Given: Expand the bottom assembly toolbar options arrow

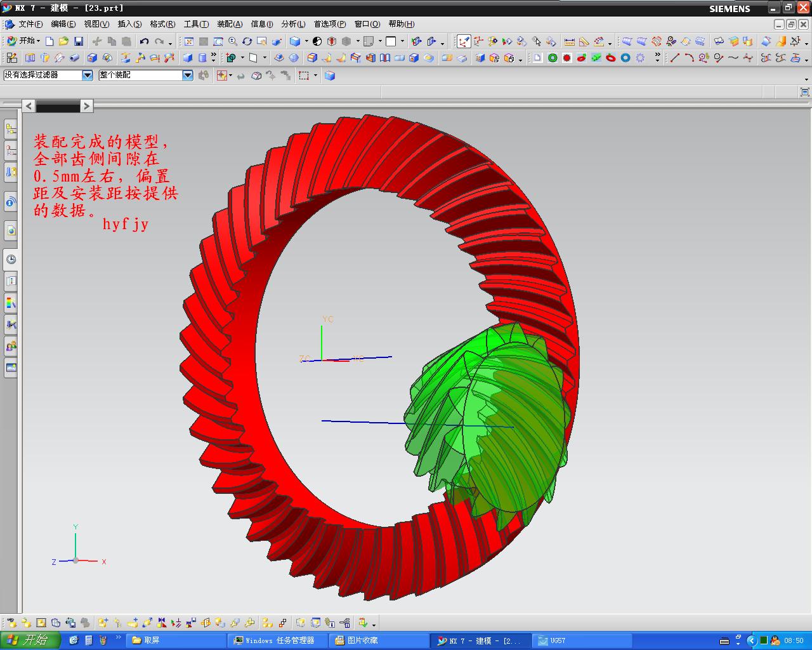Looking at the screenshot, I should 374,624.
